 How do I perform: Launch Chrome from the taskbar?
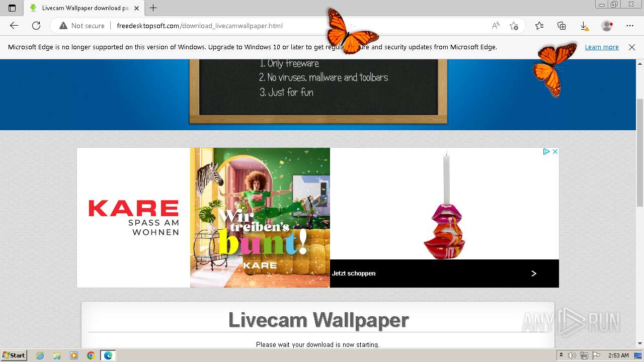tap(91, 355)
